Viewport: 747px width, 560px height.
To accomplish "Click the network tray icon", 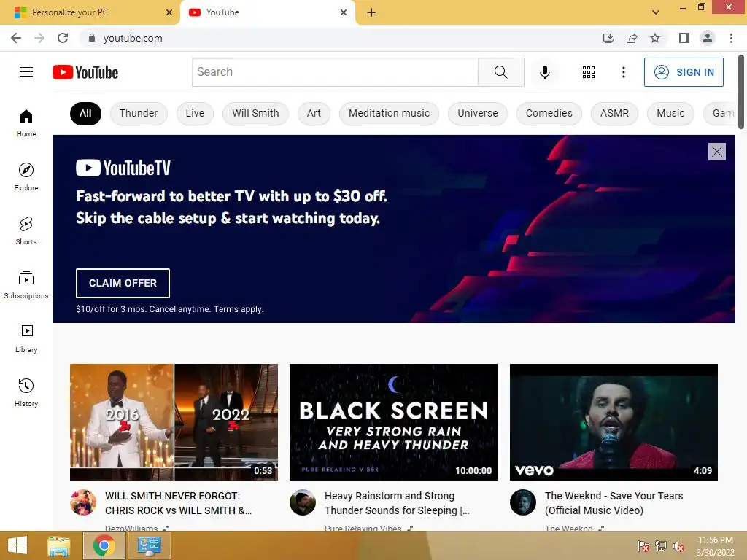I will tap(661, 546).
